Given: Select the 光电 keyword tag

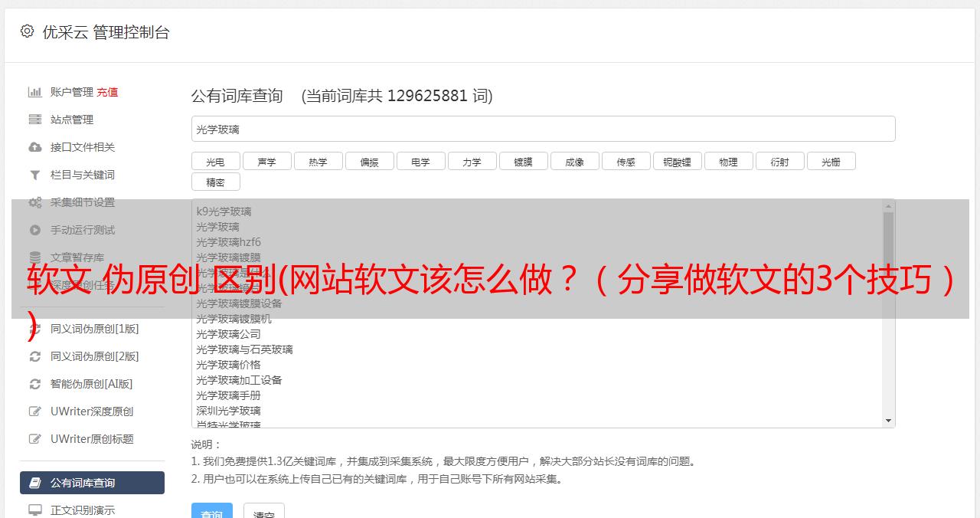Looking at the screenshot, I should pyautogui.click(x=216, y=161).
